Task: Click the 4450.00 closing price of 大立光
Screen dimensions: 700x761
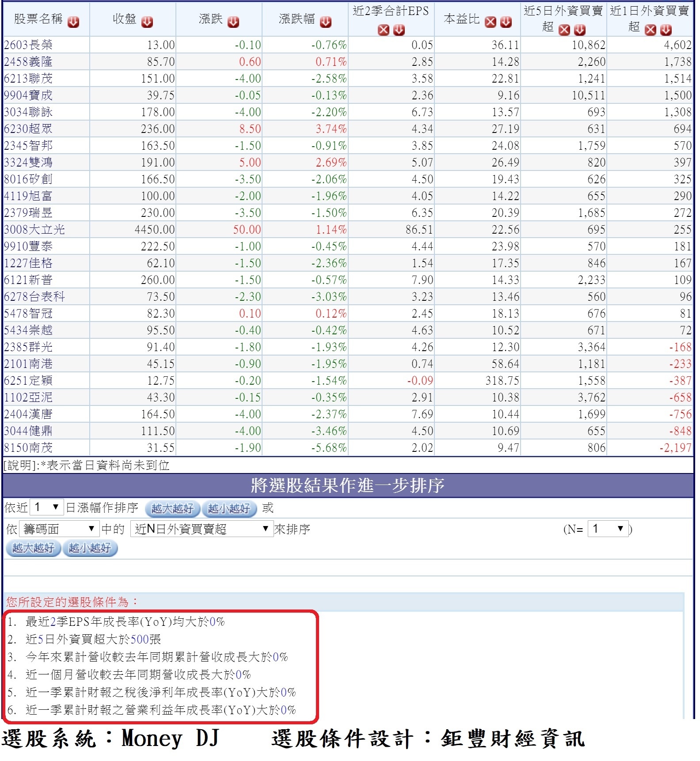Action: tap(155, 229)
